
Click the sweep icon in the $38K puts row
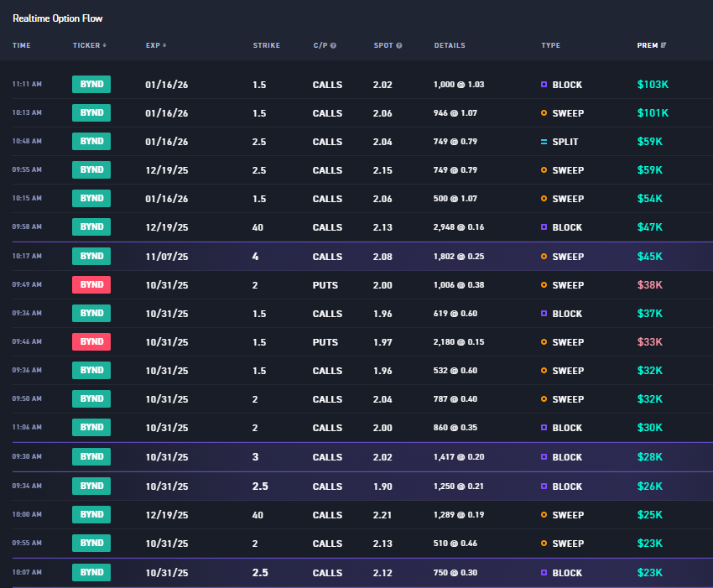[544, 285]
